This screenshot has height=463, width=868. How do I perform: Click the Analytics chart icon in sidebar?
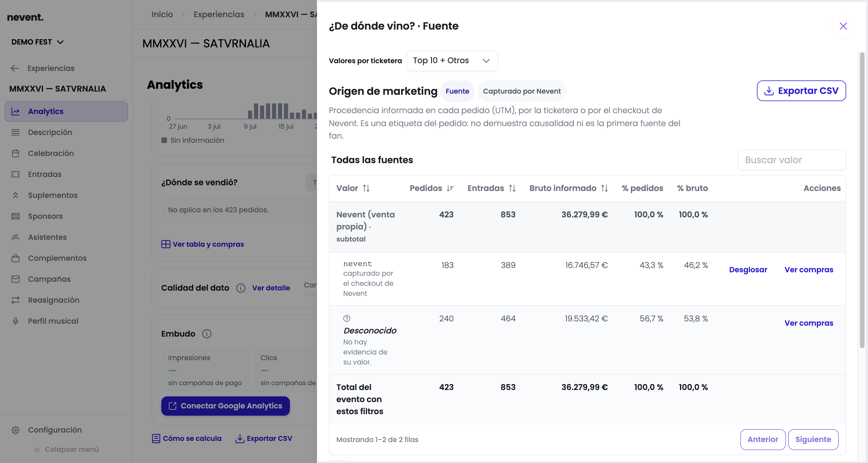point(15,111)
